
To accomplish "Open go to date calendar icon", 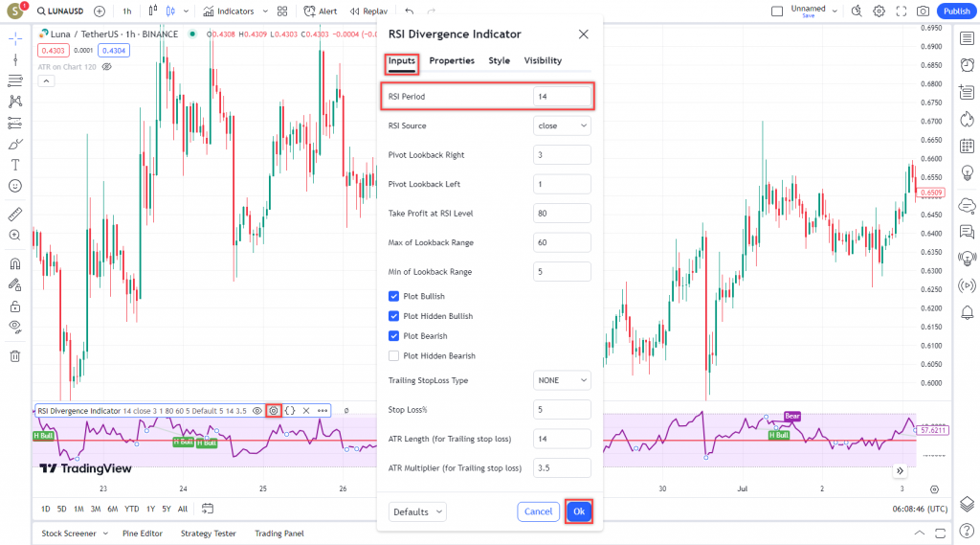I will (x=208, y=509).
